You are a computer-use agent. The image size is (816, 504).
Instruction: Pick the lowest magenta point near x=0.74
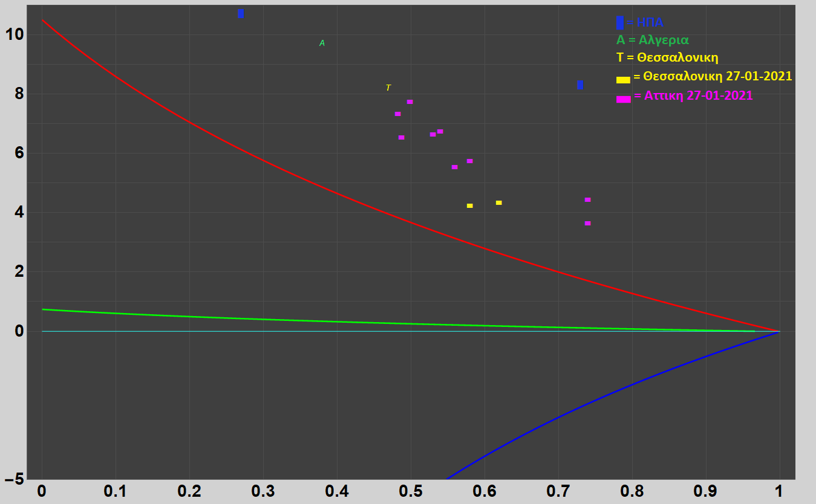(587, 223)
